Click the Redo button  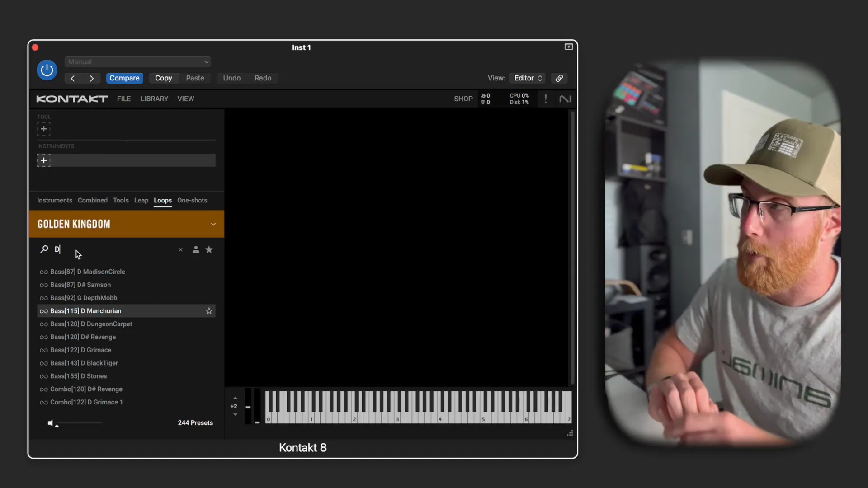pos(263,78)
